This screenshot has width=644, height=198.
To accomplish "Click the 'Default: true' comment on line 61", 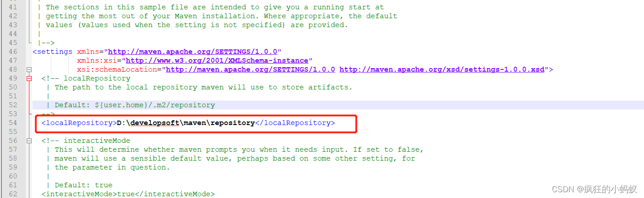I will coord(84,185).
